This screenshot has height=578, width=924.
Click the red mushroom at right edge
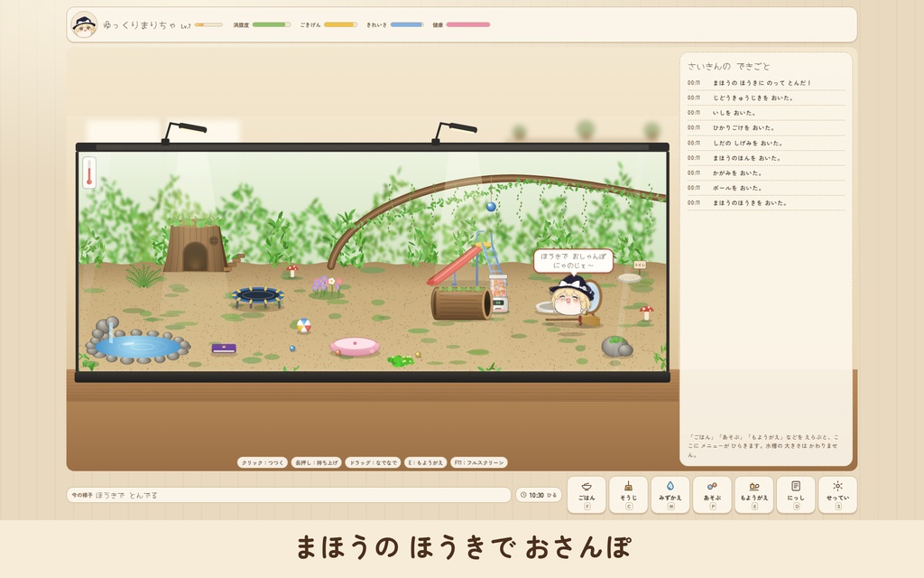point(646,312)
